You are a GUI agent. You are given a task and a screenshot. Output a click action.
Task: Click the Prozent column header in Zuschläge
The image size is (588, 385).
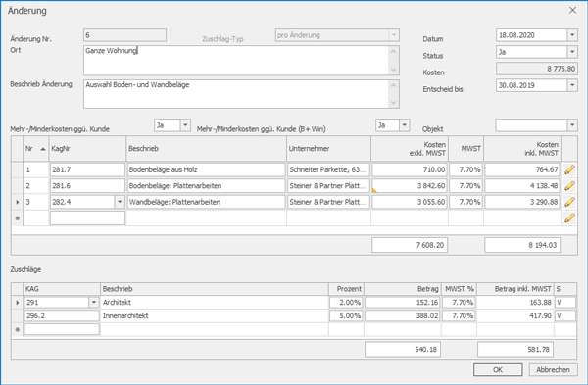pyautogui.click(x=346, y=289)
